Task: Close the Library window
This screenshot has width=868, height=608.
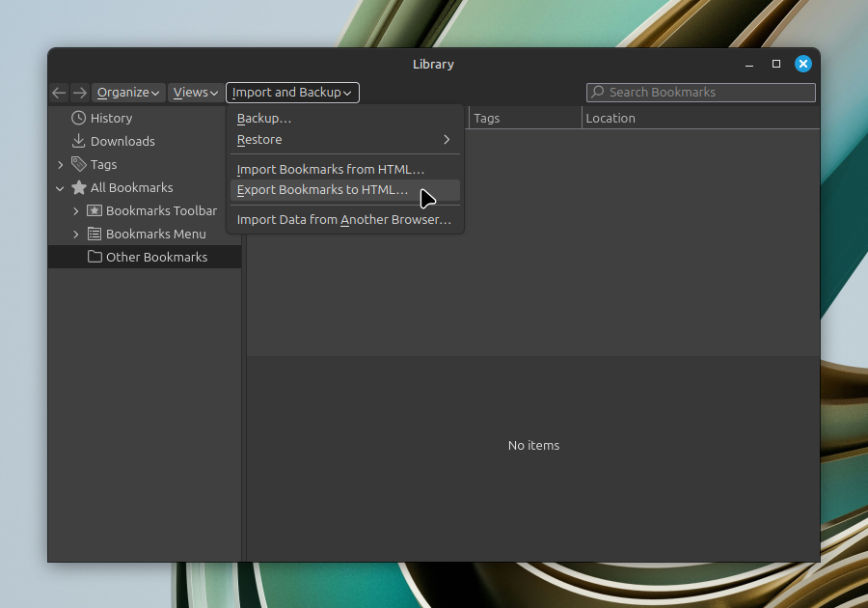Action: 803,65
